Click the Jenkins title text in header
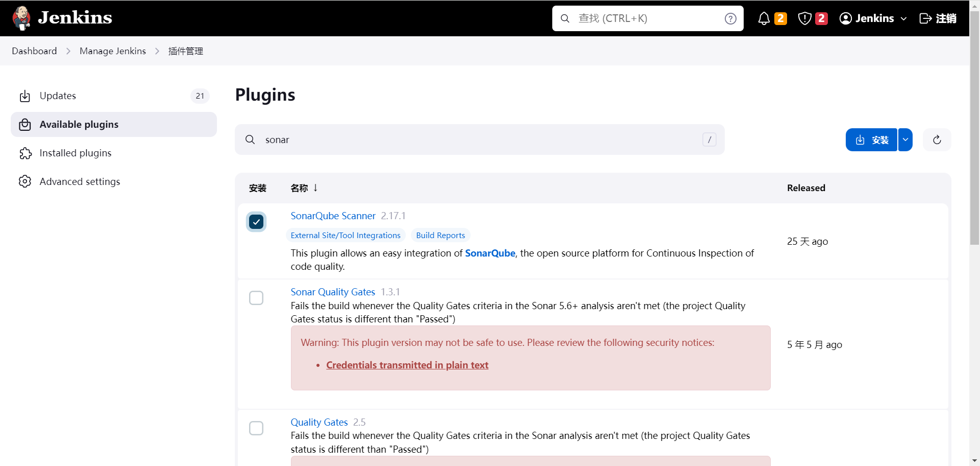Screen dimensions: 980x466 point(75,18)
